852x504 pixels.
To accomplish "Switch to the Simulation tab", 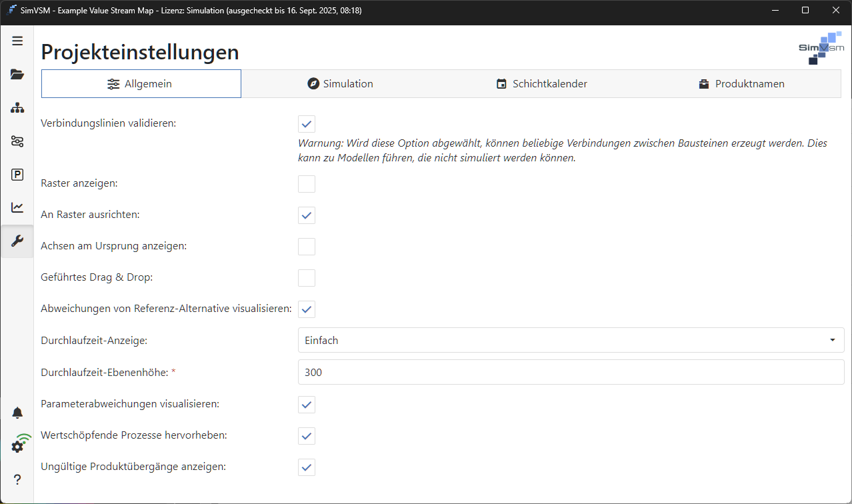I will pyautogui.click(x=340, y=83).
